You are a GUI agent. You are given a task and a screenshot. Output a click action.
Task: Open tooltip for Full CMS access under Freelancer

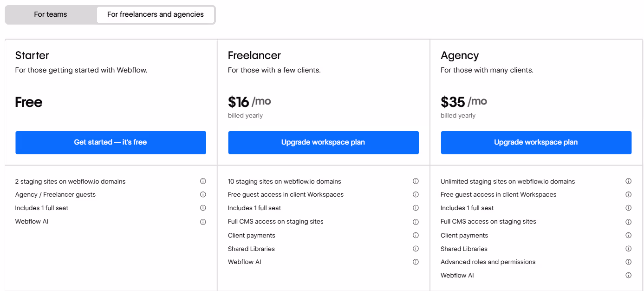pos(416,222)
